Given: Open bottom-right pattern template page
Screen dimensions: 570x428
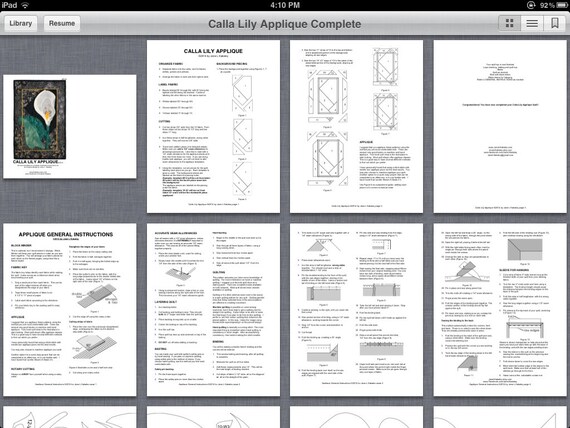Looking at the screenshot, I should click(500, 417).
